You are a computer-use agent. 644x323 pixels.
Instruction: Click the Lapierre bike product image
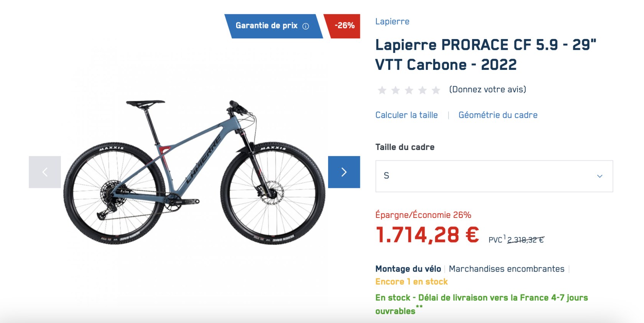pyautogui.click(x=194, y=172)
